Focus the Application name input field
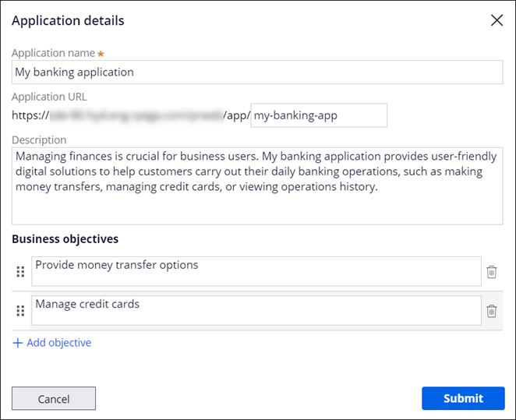516x420 pixels. click(x=257, y=72)
